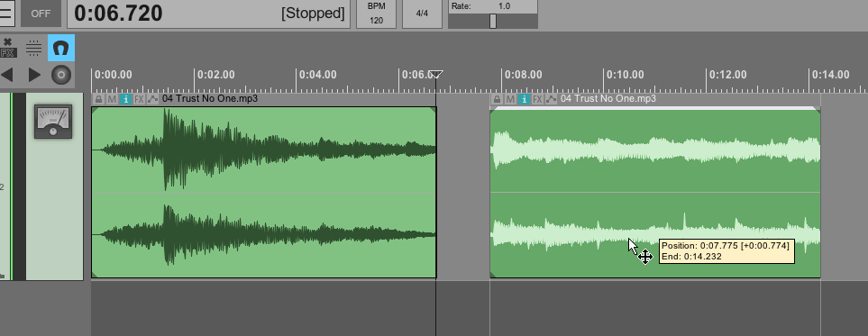Mute the first 04 Trust No One.mp3 item
Viewport: 868px width, 336px height.
coord(112,99)
